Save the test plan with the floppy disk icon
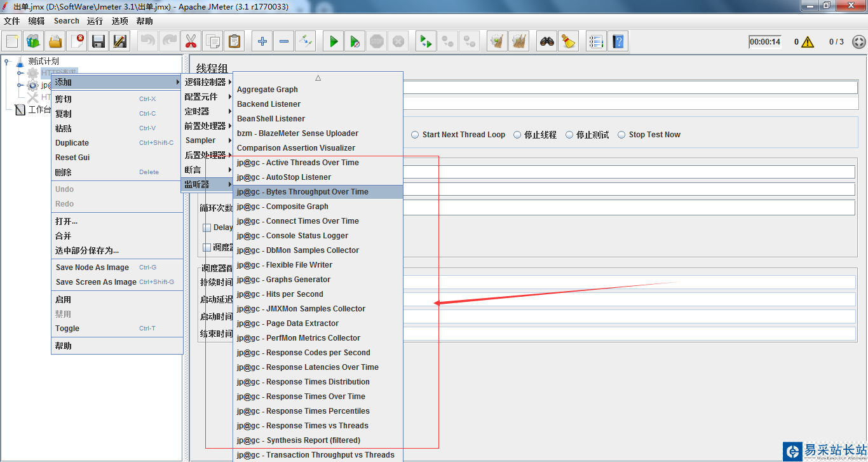The image size is (868, 462). click(x=98, y=42)
